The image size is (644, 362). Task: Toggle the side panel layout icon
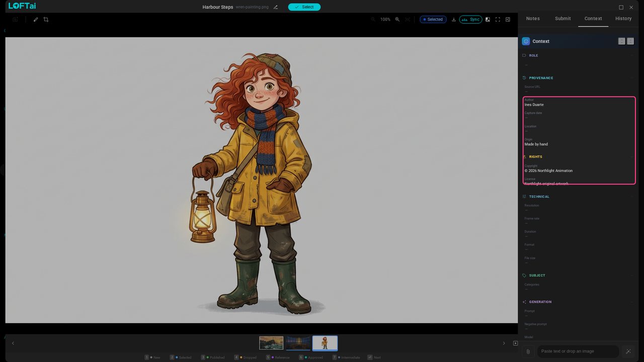pyautogui.click(x=508, y=20)
